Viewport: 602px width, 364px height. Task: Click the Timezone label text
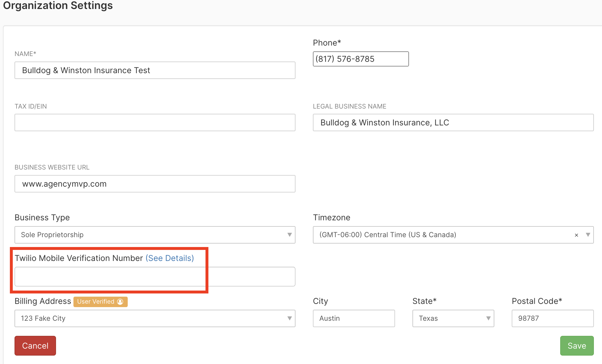(x=331, y=217)
